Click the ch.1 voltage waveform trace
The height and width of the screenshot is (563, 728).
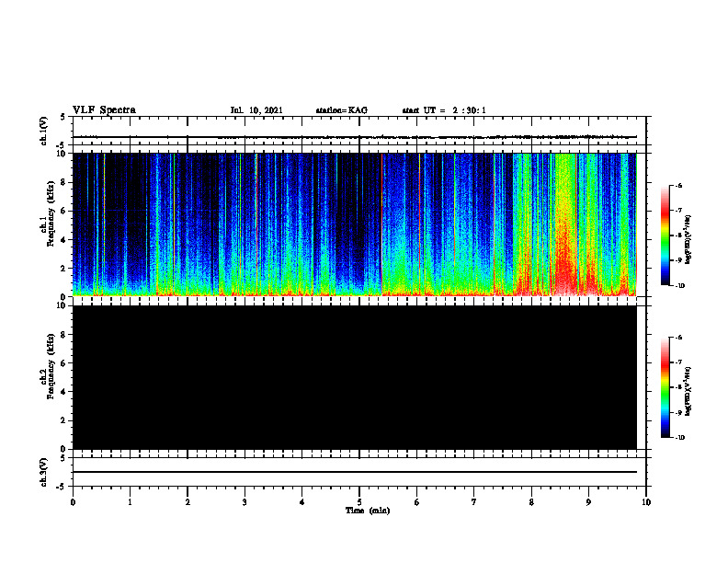tap(355, 137)
